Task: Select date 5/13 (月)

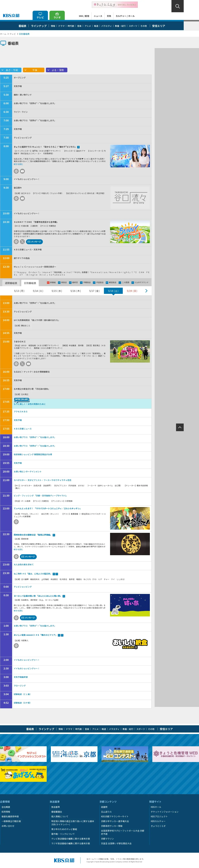Action: point(19,291)
